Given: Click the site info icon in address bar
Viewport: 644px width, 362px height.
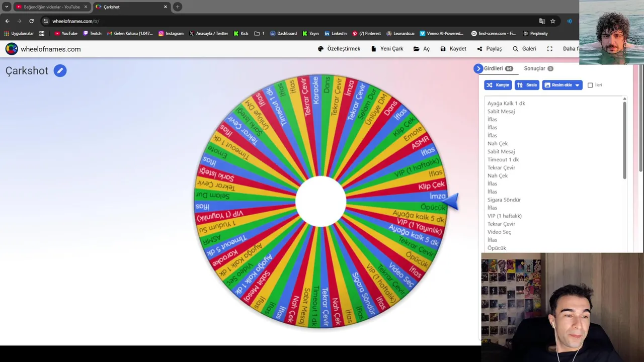Looking at the screenshot, I should click(x=46, y=21).
